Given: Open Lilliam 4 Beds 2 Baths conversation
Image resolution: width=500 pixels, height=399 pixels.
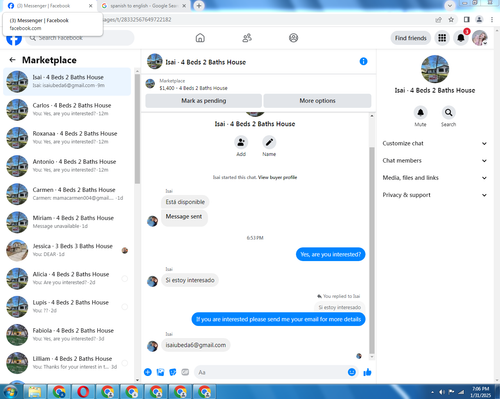Looking at the screenshot, I should (67, 363).
